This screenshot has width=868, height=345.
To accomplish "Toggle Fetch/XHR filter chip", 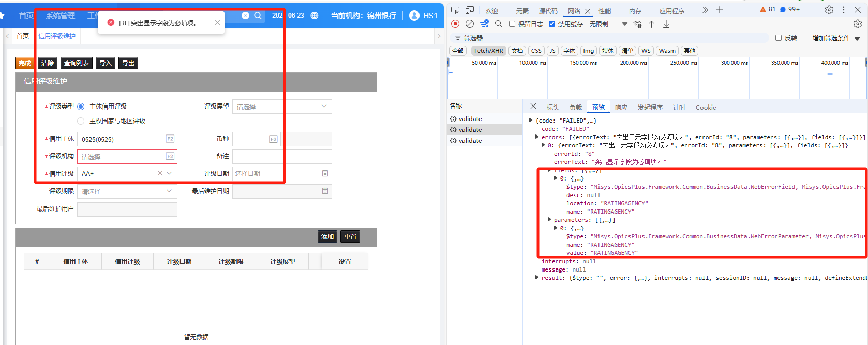I will [488, 51].
